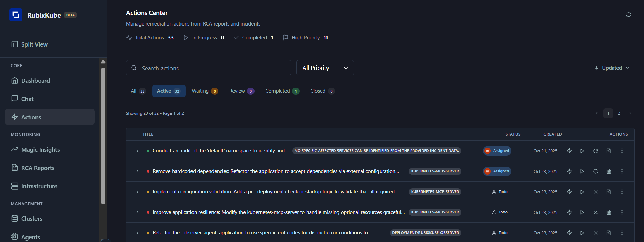This screenshot has height=242, width=644.
Task: Click play icon on 'Implement configuration validation' row
Action: click(582, 192)
